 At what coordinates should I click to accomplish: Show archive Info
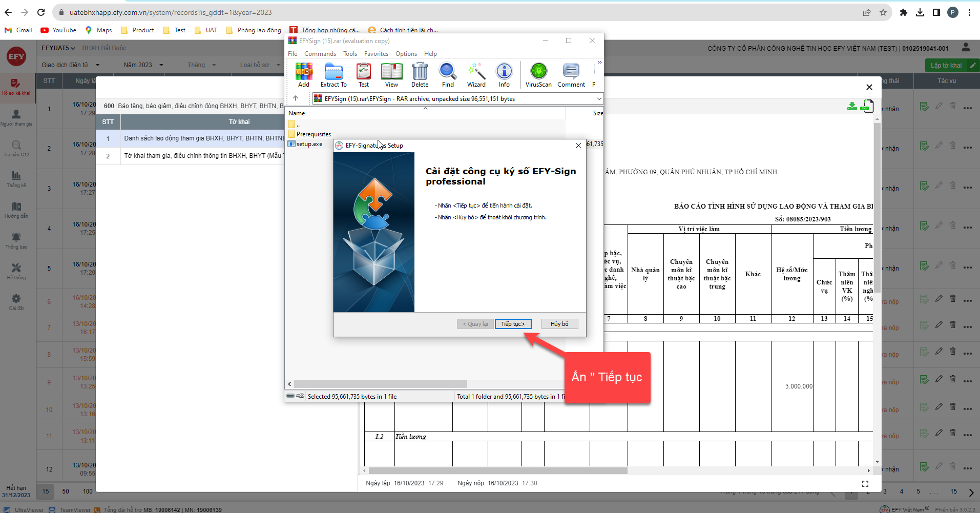pyautogui.click(x=504, y=75)
